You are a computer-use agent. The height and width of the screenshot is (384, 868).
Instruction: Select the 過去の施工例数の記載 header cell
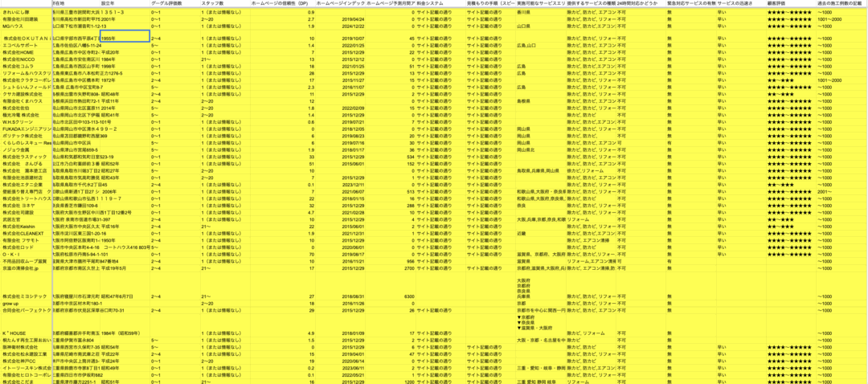click(841, 3)
